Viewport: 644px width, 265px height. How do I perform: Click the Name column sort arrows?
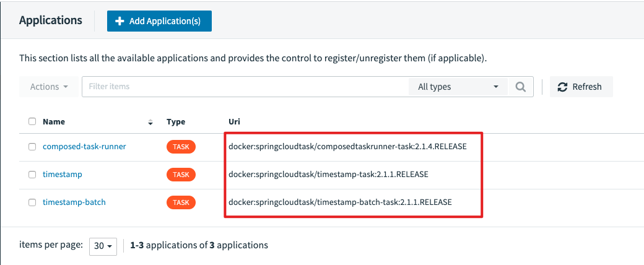point(150,122)
